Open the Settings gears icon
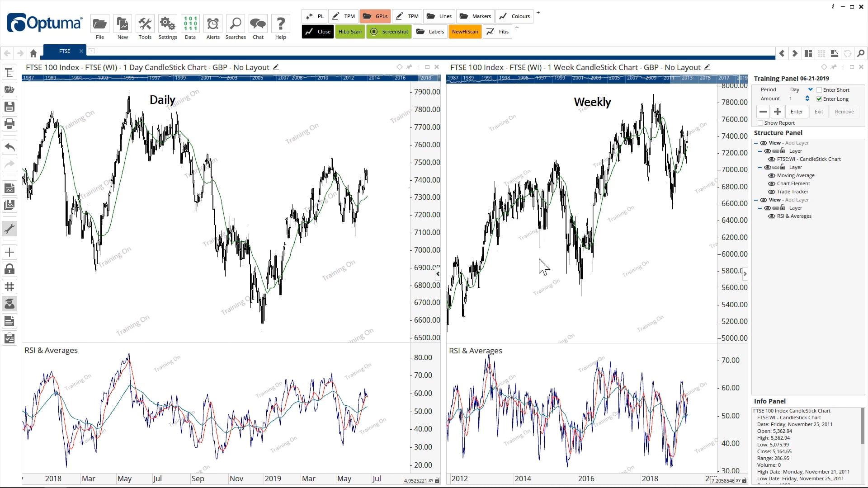This screenshot has height=488, width=868. point(168,23)
